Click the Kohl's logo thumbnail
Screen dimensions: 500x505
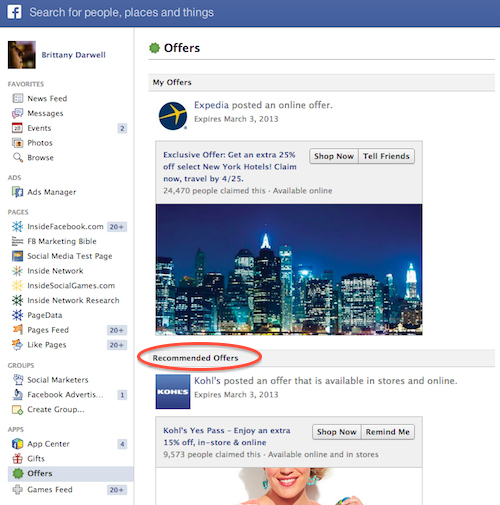173,392
